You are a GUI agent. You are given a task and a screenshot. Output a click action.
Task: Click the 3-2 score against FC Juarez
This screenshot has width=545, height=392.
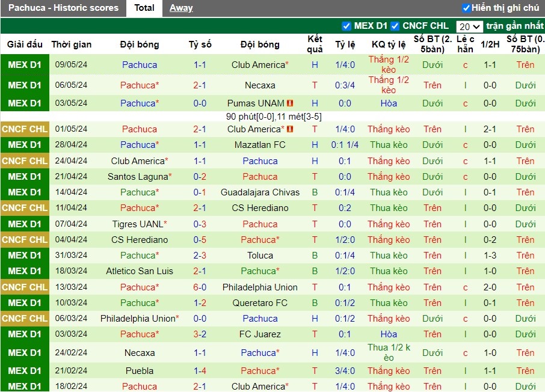[200, 334]
